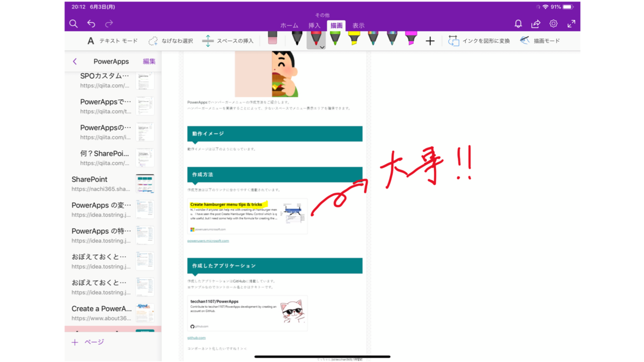Open the 挿入 tab

click(x=314, y=26)
